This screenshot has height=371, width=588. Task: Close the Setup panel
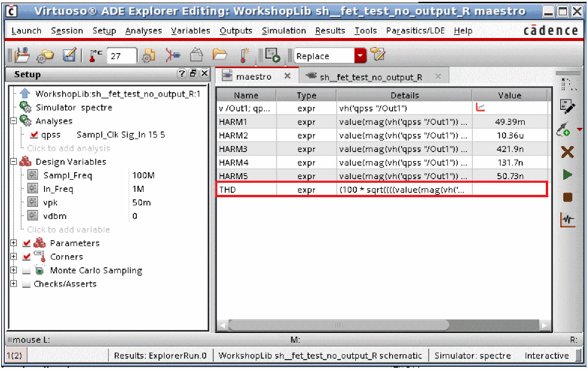click(204, 73)
